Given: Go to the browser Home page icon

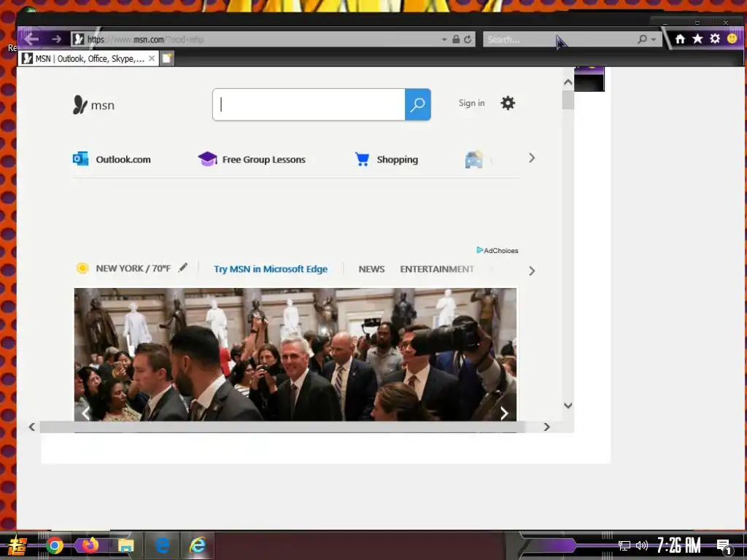Looking at the screenshot, I should click(x=680, y=39).
